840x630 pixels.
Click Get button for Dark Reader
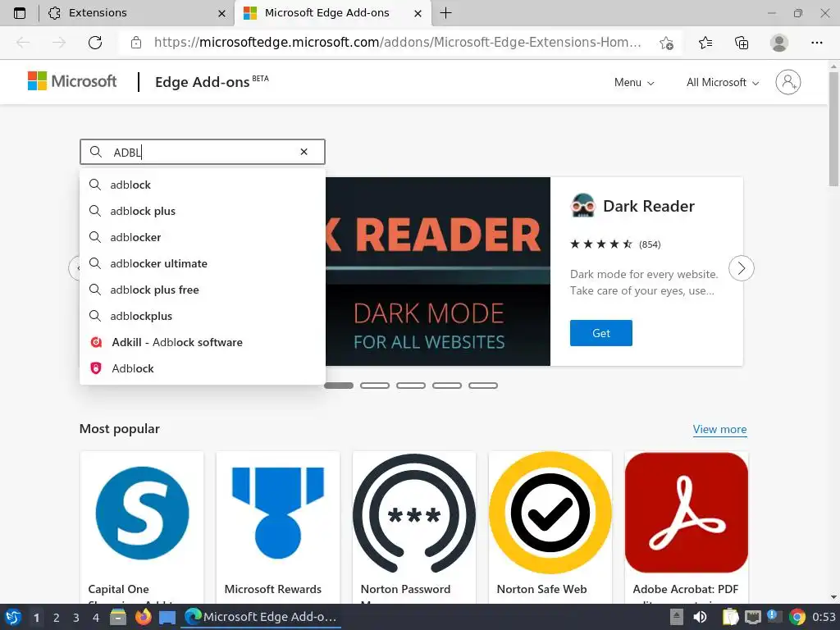tap(601, 333)
